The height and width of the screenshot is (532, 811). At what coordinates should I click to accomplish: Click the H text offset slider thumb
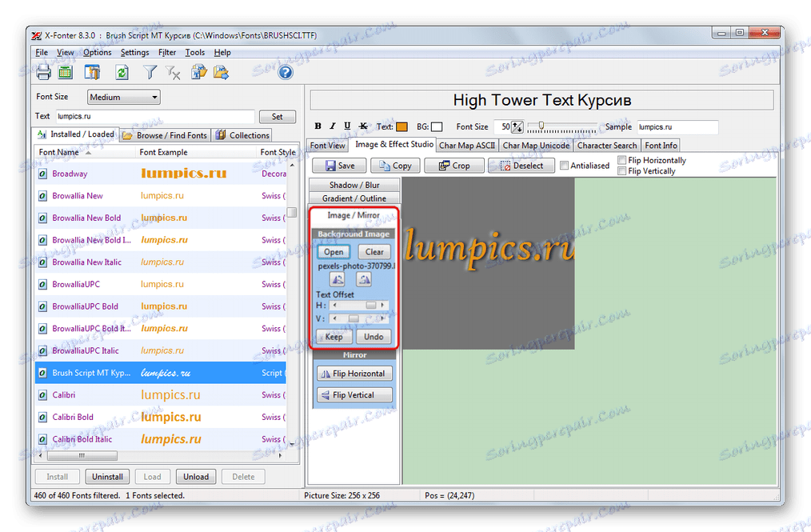coord(371,306)
